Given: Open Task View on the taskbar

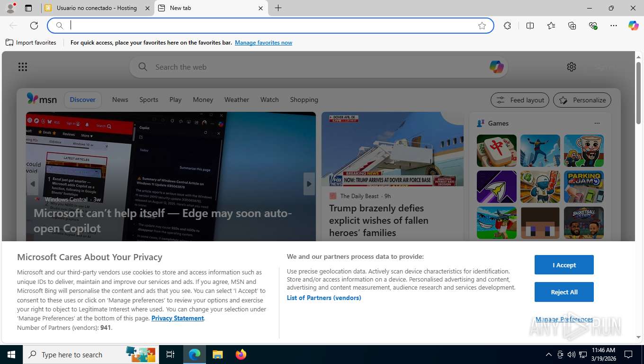Looking at the screenshot, I should [x=170, y=355].
